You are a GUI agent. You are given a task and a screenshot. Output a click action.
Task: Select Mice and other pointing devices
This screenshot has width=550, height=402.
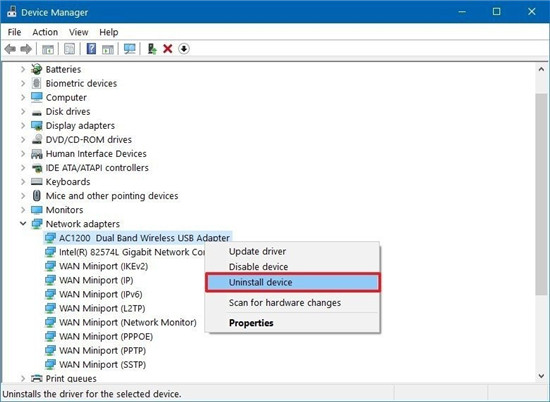click(112, 196)
